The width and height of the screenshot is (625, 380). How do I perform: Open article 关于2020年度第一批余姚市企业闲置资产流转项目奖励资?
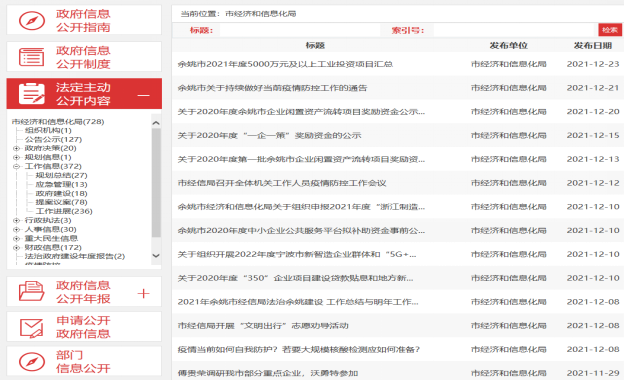coord(301,159)
